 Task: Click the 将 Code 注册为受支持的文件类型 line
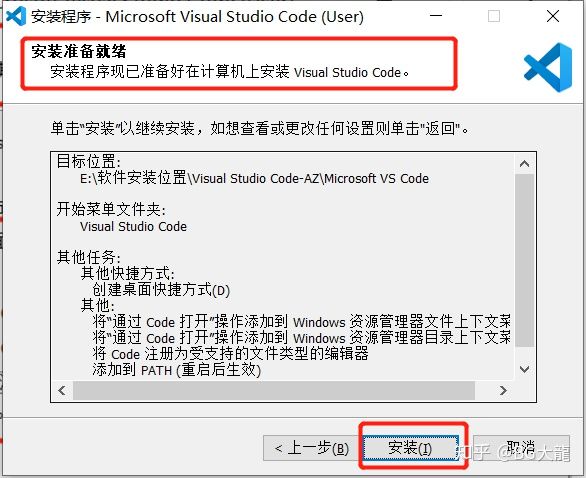230,354
